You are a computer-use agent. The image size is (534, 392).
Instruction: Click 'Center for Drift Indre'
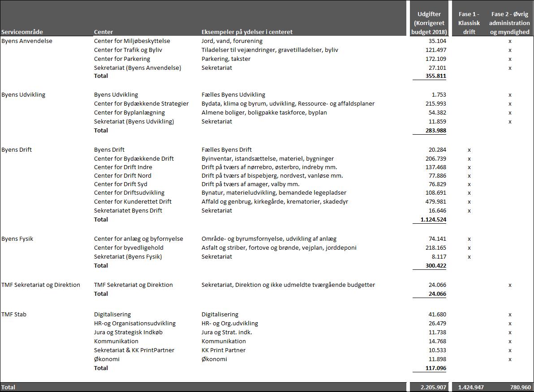coord(123,167)
